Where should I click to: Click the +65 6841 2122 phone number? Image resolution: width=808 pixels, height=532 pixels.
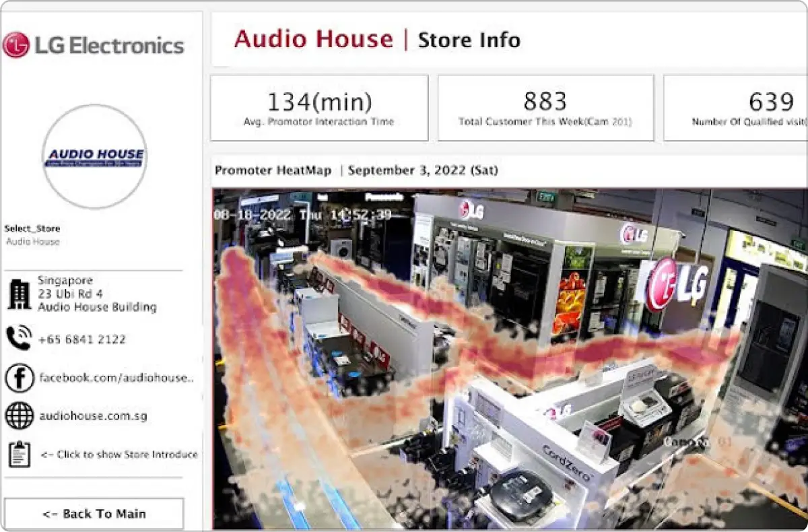click(82, 339)
